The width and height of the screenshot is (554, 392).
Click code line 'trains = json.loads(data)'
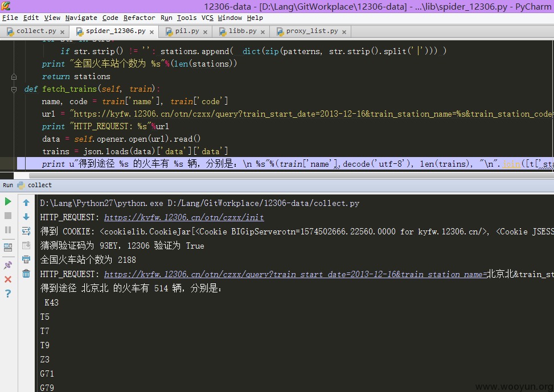pyautogui.click(x=135, y=151)
